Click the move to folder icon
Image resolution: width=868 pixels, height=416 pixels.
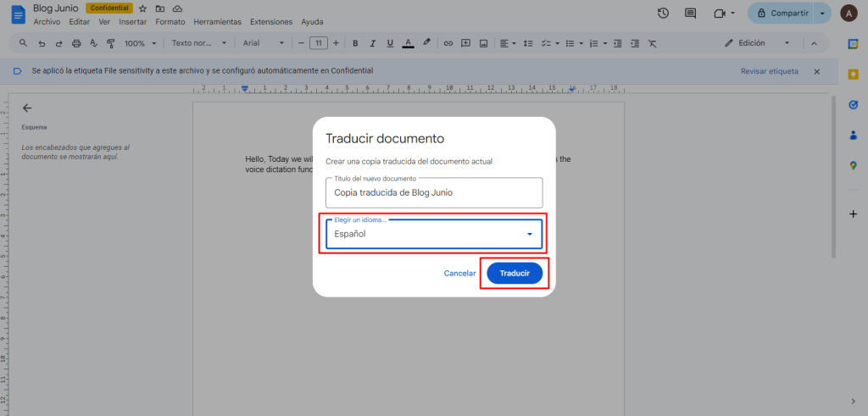160,8
